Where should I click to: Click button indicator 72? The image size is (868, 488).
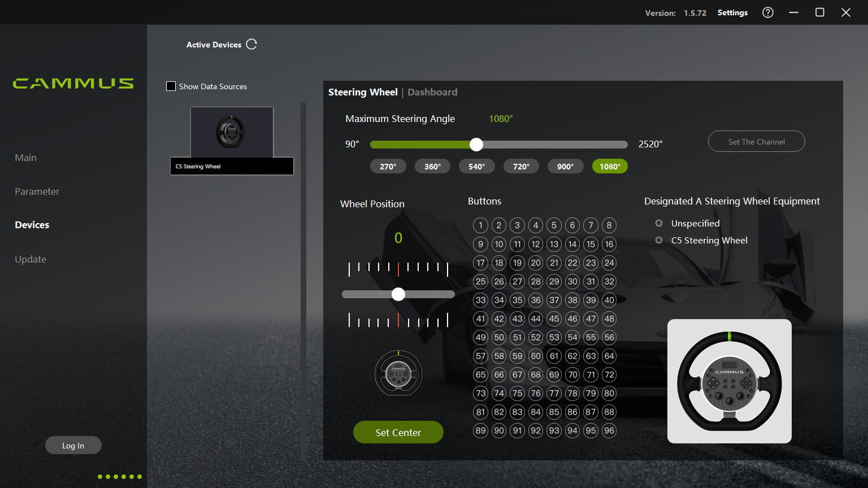point(609,374)
